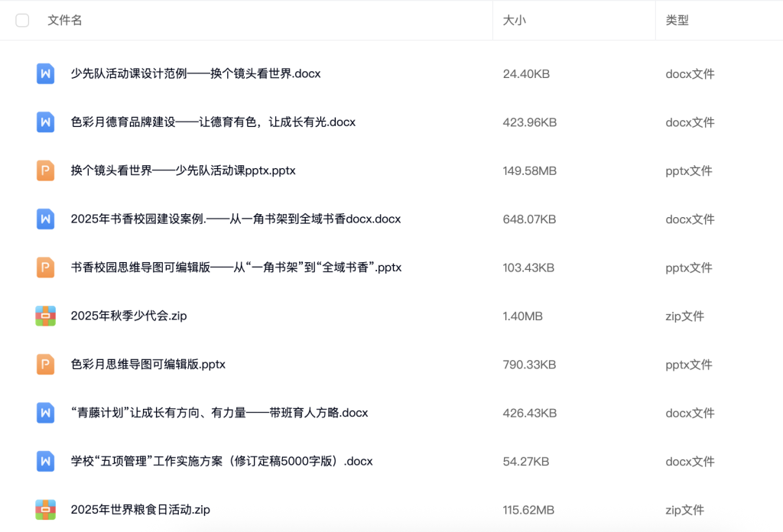Toggle the select-all checkbox in header
783x532 pixels.
tap(22, 21)
